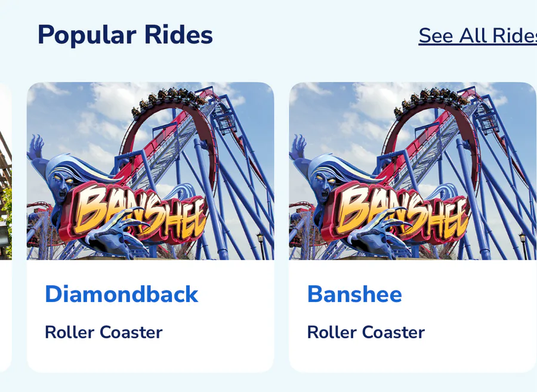
Task: Click the See All Rides link
Action: click(x=477, y=36)
